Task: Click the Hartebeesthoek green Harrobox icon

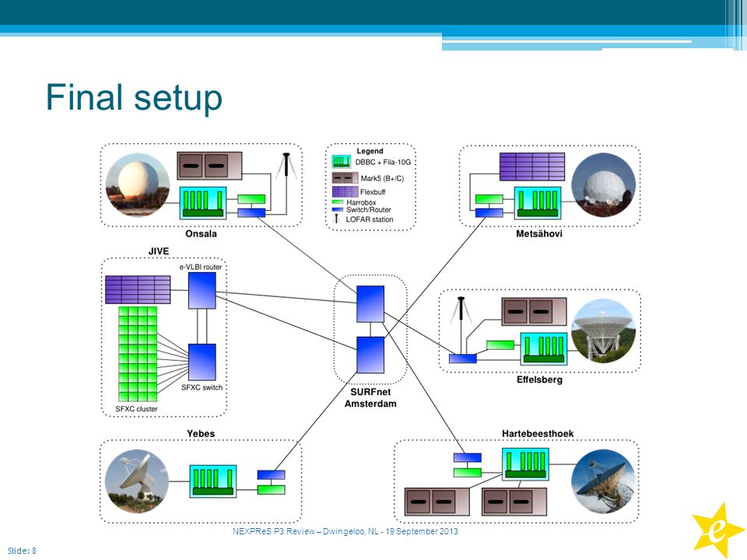Action: pyautogui.click(x=468, y=472)
